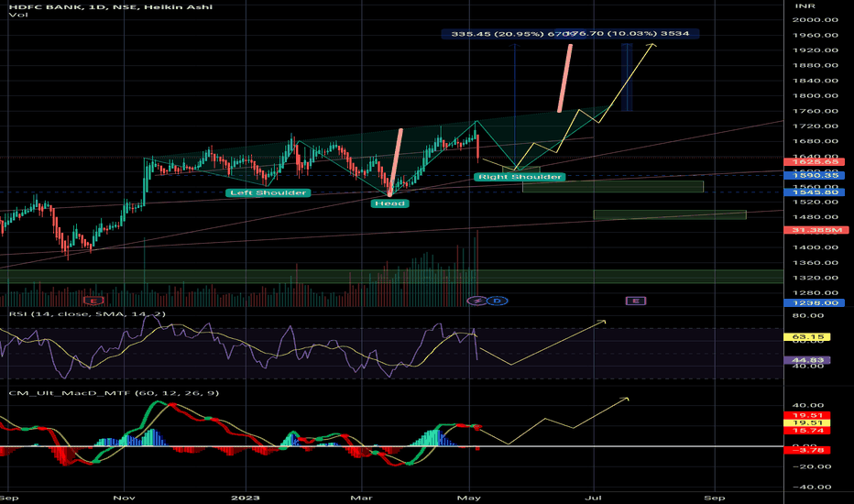Select the Head pattern label
Viewport: 854px width, 504px height.
(x=390, y=203)
